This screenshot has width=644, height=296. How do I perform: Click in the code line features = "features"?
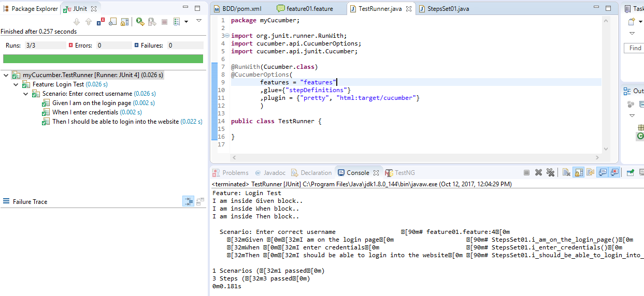[x=298, y=82]
